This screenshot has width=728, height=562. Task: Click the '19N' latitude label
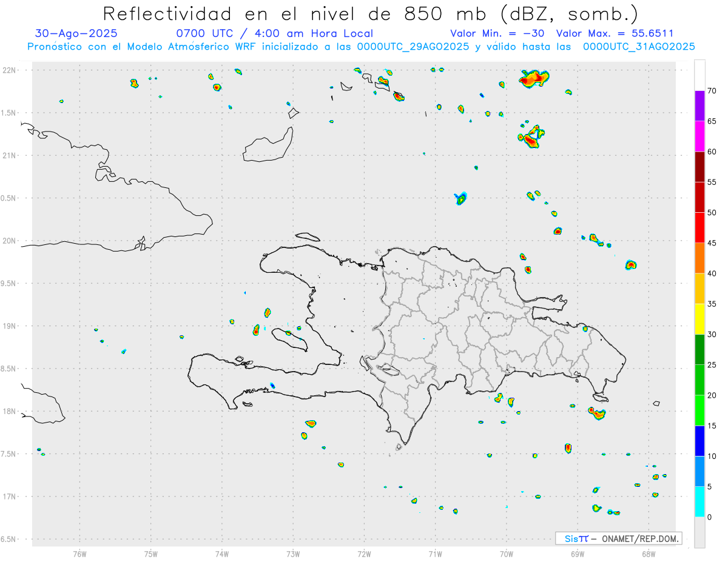[10, 326]
